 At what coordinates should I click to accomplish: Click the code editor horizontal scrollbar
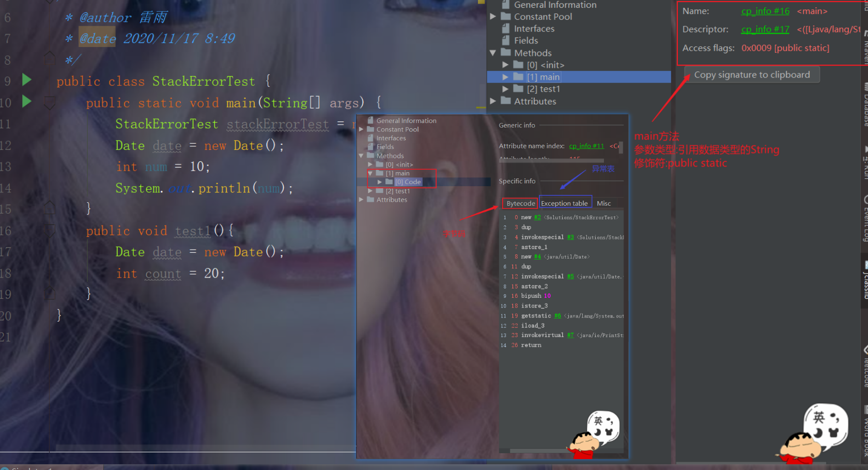[206, 447]
